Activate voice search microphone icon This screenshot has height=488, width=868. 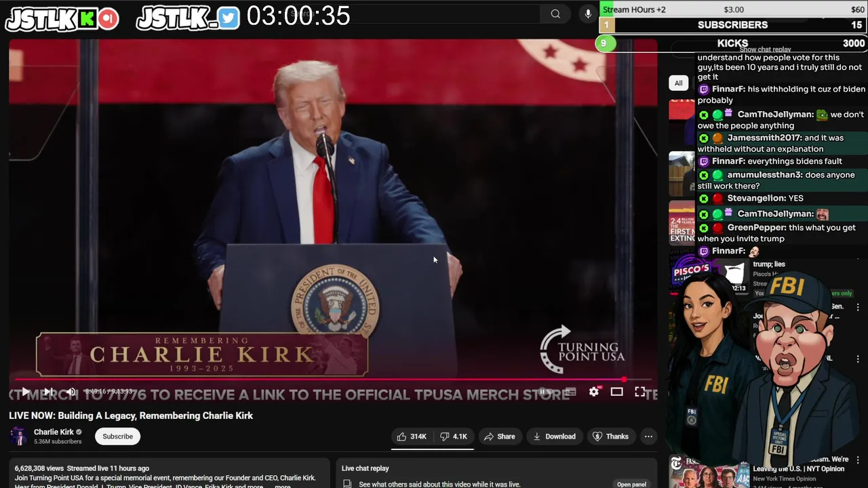[588, 14]
